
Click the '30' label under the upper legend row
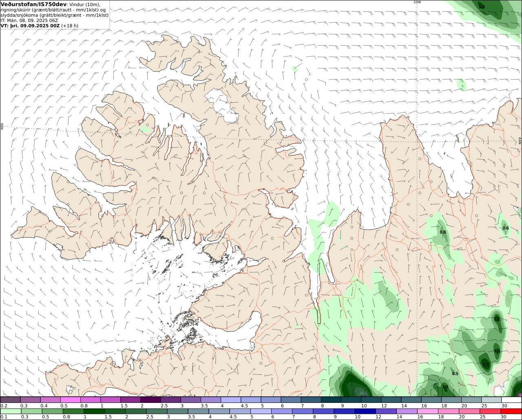(x=504, y=406)
